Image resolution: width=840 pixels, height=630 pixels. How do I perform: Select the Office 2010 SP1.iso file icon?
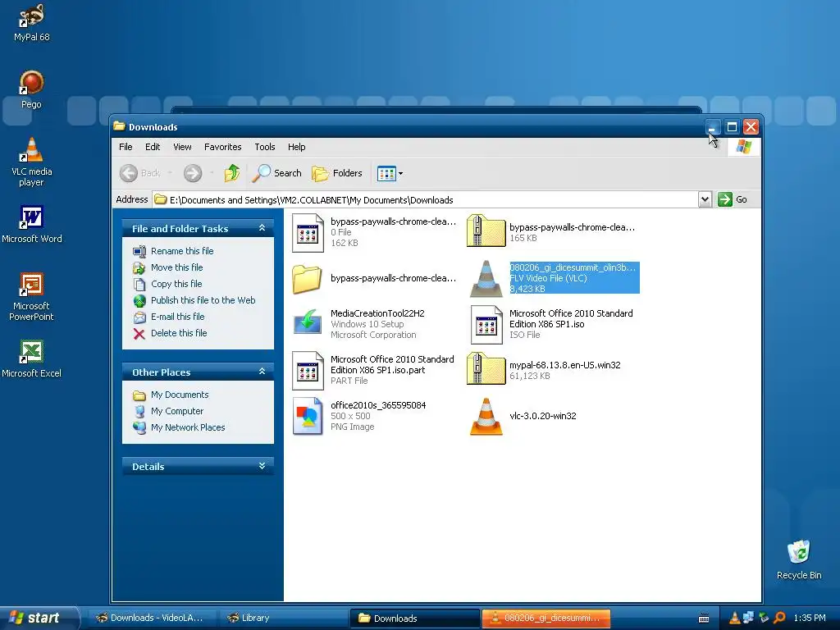(x=486, y=325)
